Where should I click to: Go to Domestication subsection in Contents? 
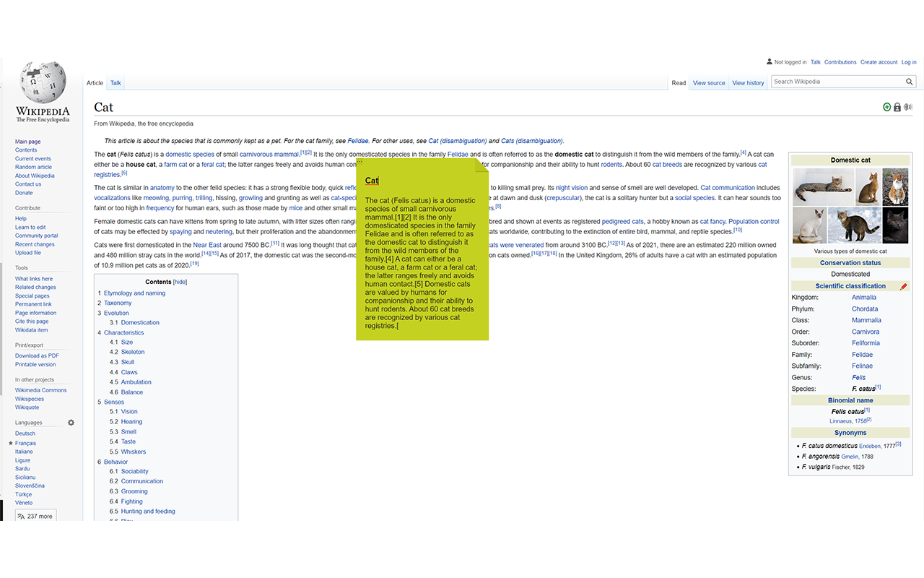point(140,322)
